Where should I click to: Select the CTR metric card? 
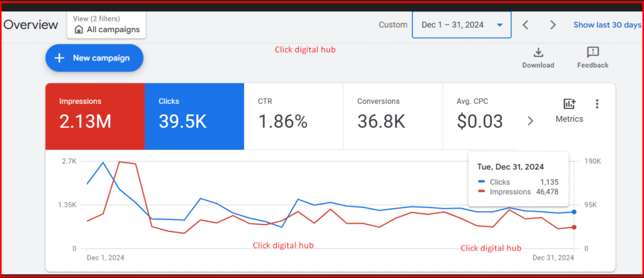point(293,116)
